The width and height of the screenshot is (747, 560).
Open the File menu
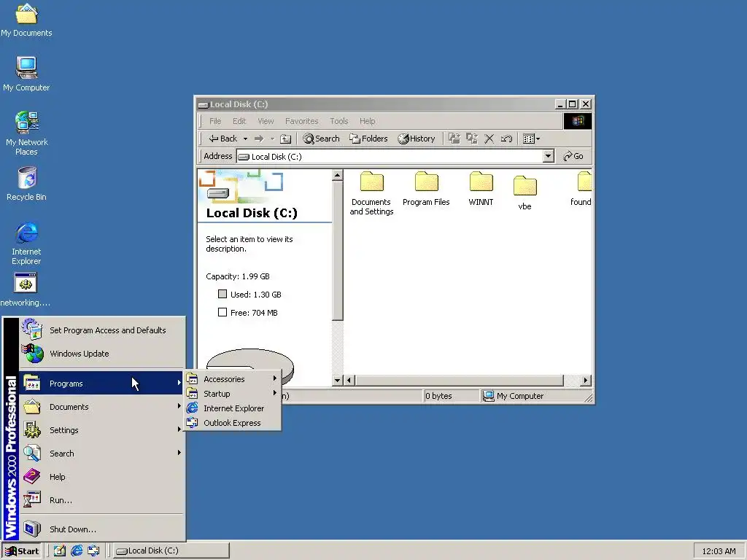click(x=215, y=121)
